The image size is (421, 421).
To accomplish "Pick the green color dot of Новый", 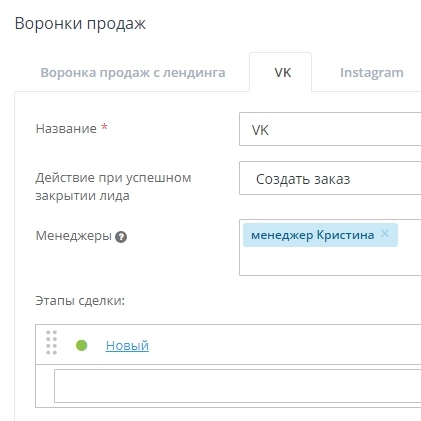I will click(x=81, y=345).
